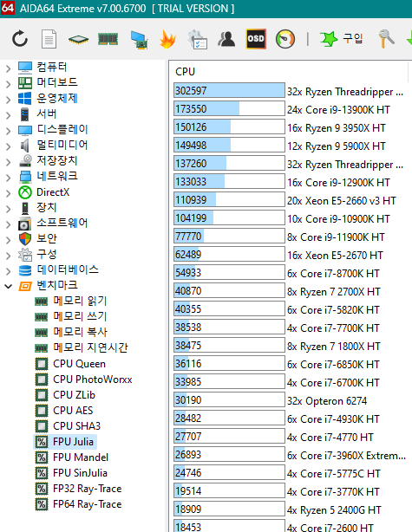Viewport: 412px width, 532px height.
Task: Click the gauge SensorPanel icon
Action: 285,39
